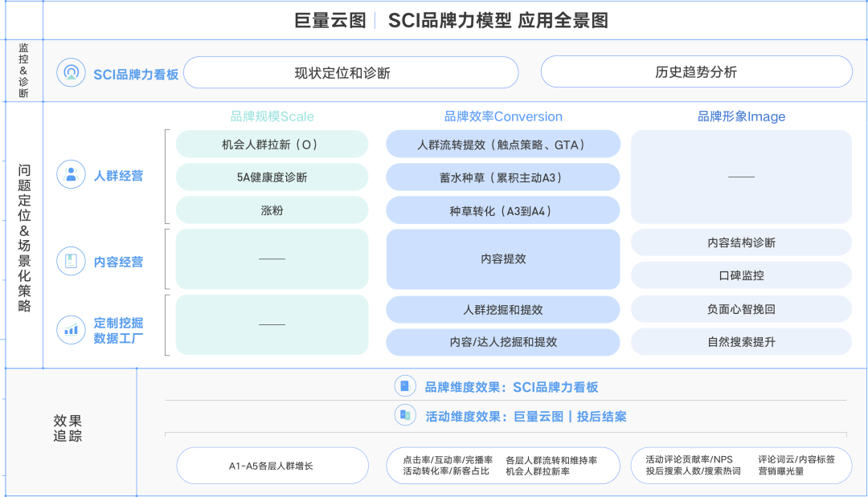868x497 pixels.
Task: Click the 内容经营 label
Action: point(118,262)
